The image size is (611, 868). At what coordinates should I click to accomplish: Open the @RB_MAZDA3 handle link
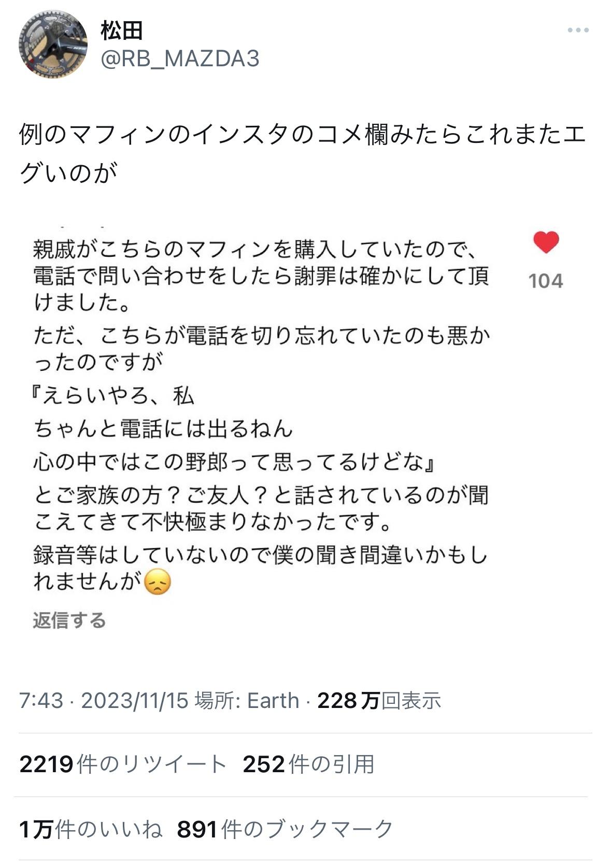180,59
